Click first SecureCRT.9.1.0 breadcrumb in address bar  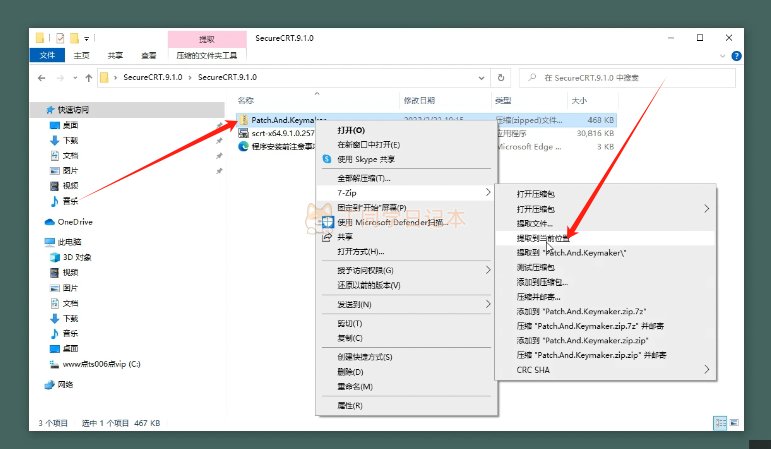[x=153, y=77]
